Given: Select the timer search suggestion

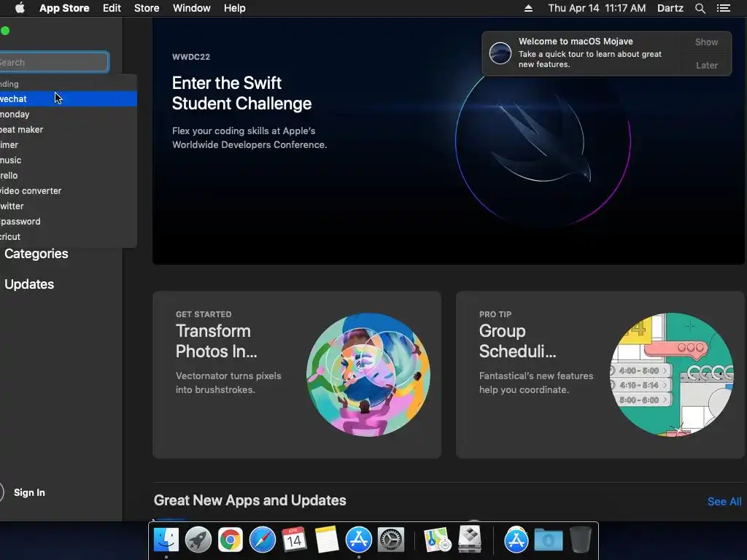Looking at the screenshot, I should coord(68,145).
